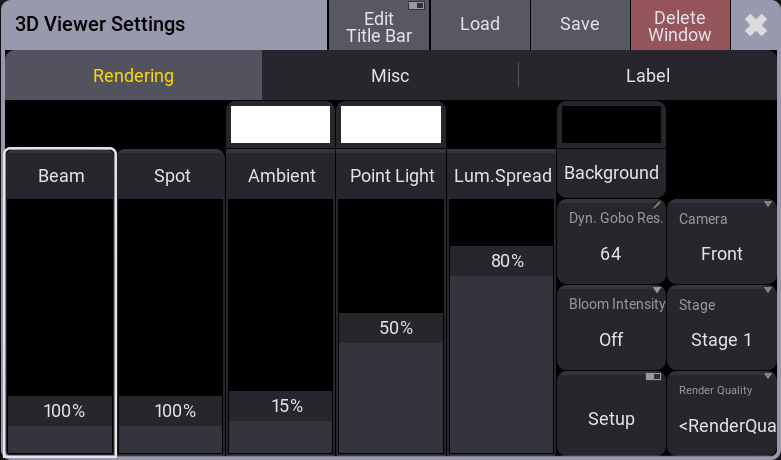Select the Rendering tab

point(133,76)
